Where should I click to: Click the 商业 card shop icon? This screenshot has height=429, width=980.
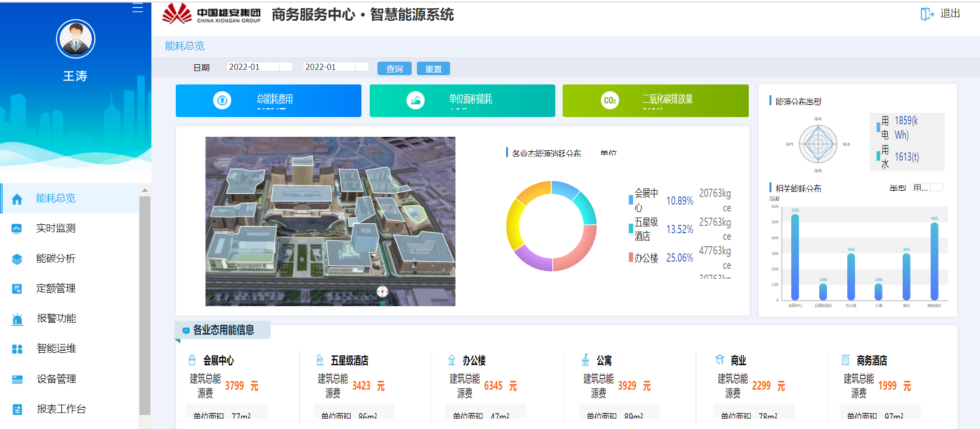[720, 360]
